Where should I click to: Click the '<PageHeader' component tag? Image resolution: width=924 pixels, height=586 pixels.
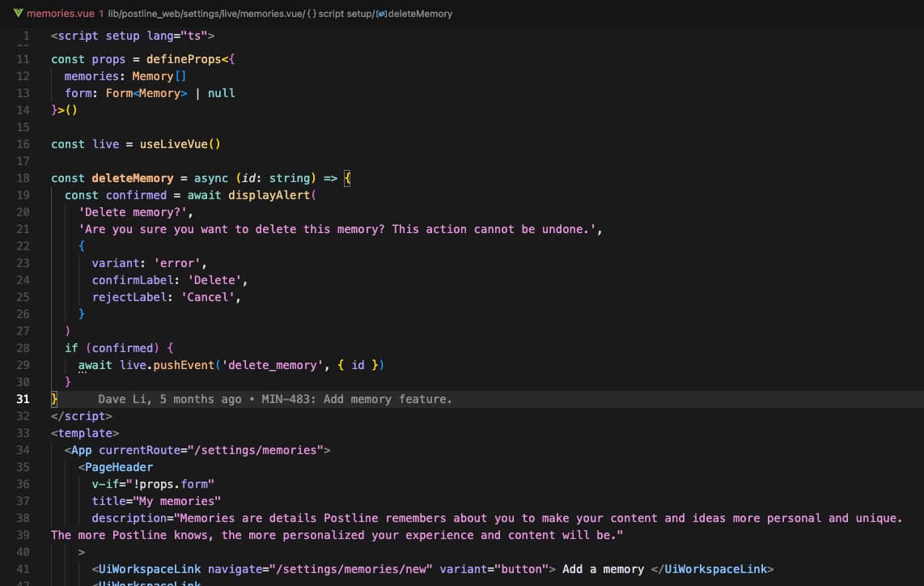[x=116, y=468]
